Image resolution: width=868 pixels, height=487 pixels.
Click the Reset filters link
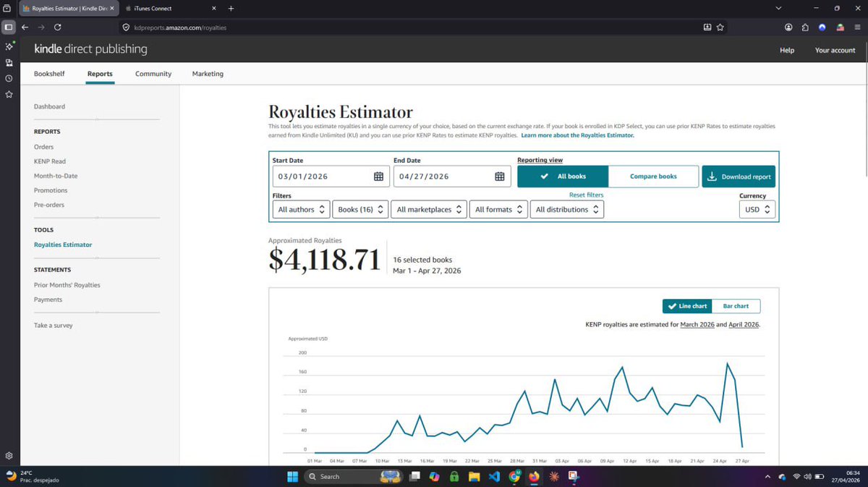pyautogui.click(x=586, y=195)
